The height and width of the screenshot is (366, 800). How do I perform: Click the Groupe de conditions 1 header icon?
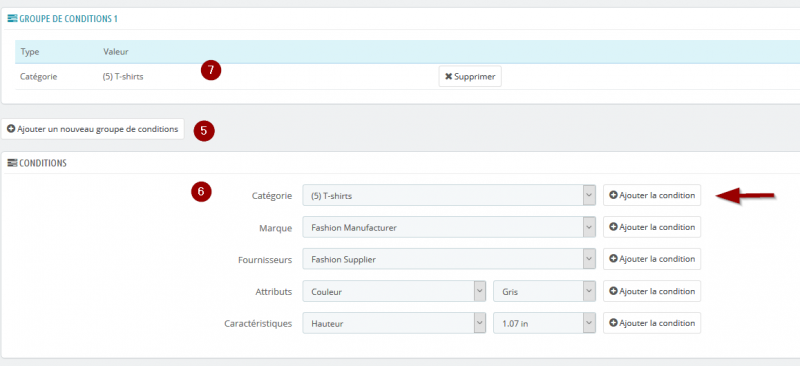(12, 19)
